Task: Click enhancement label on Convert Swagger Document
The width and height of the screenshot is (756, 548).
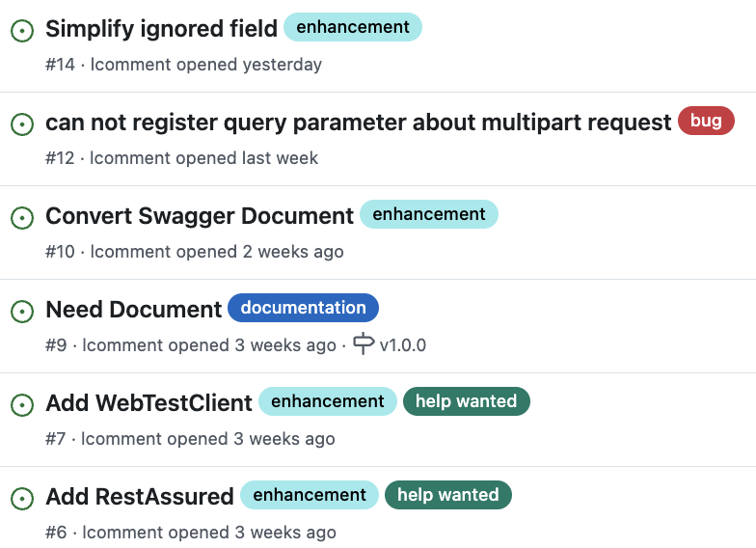Action: coord(429,214)
